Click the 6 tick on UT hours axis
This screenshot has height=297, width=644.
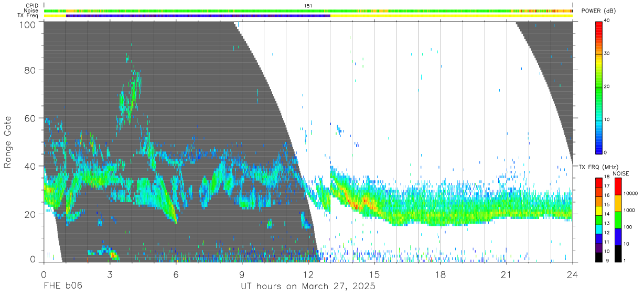pyautogui.click(x=176, y=274)
